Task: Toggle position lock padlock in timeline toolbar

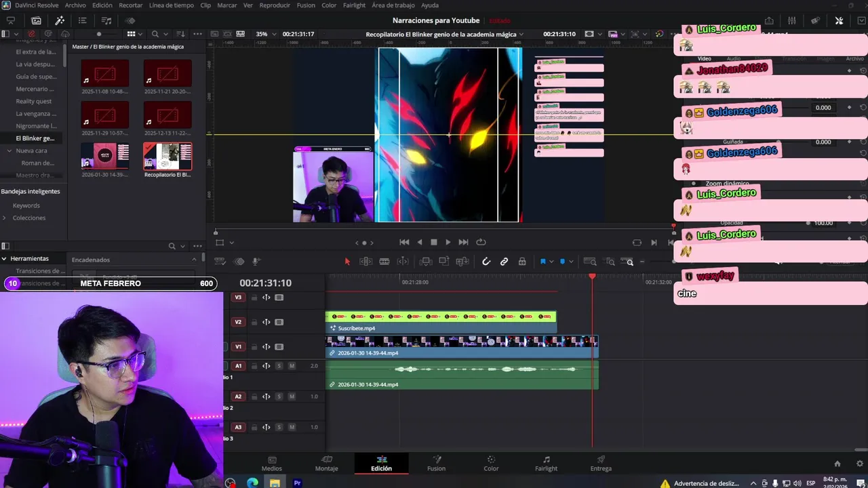Action: [x=522, y=262]
